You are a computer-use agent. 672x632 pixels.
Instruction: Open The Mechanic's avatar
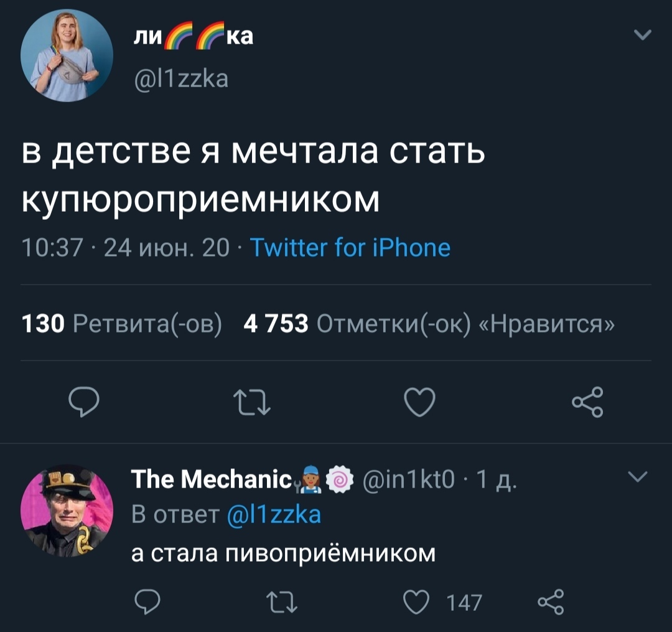click(67, 511)
